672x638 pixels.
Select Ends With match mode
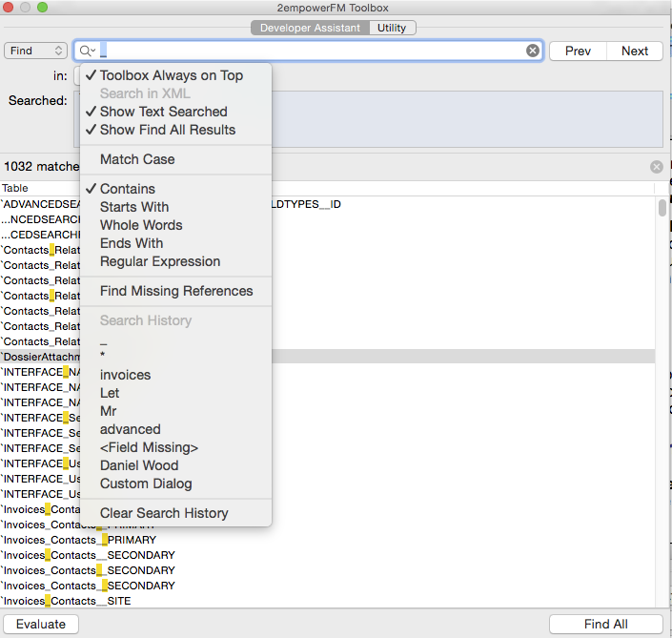[x=175, y=243]
